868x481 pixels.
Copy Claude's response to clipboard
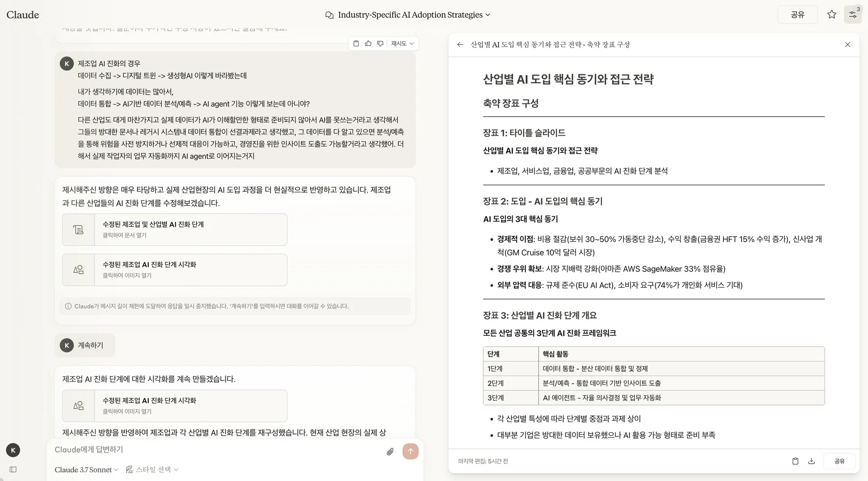(356, 43)
